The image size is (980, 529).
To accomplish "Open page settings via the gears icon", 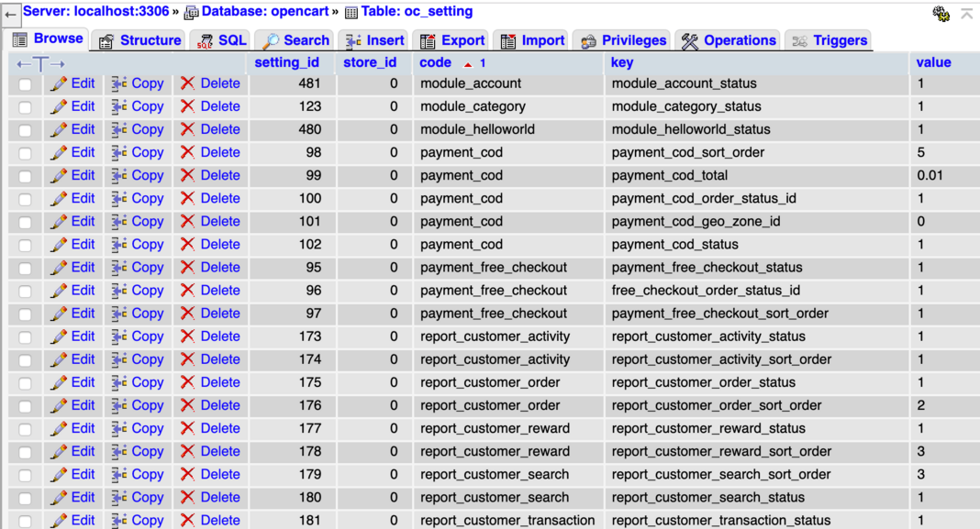I will click(941, 14).
